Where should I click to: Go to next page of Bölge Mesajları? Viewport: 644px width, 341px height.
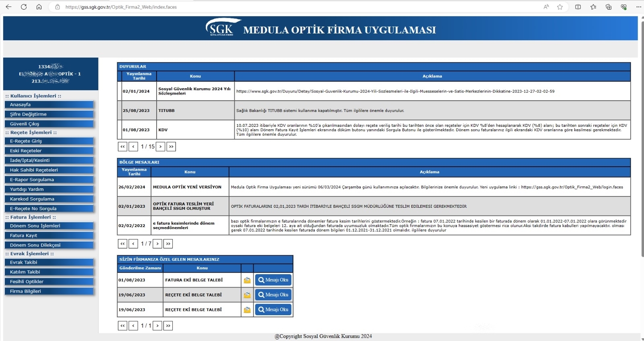coord(157,244)
